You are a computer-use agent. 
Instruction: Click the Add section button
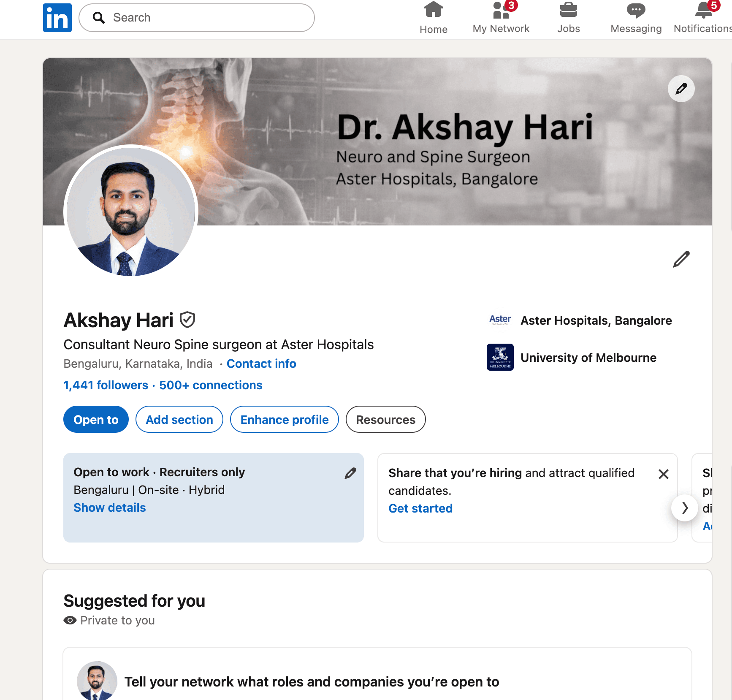pos(179,419)
